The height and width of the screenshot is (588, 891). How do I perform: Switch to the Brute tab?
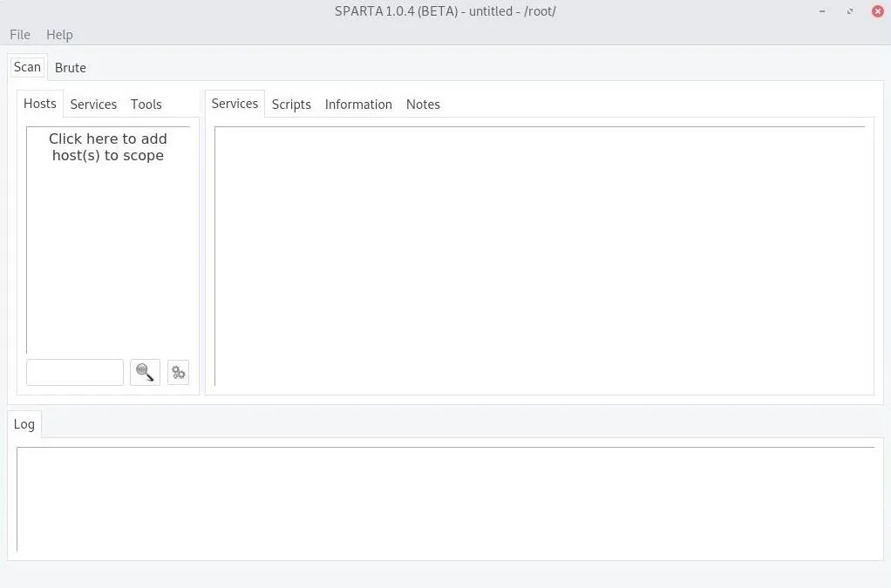[x=71, y=68]
